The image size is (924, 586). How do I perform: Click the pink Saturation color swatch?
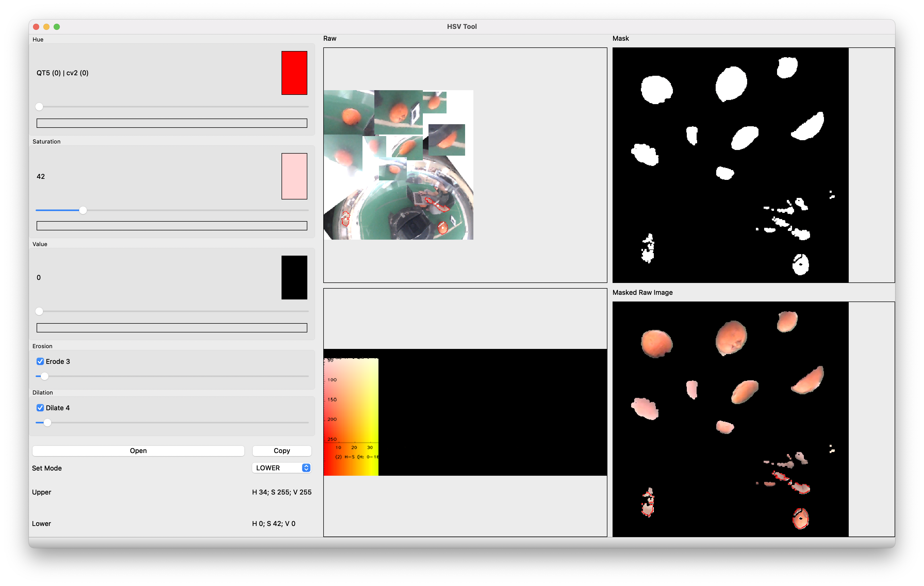point(294,177)
